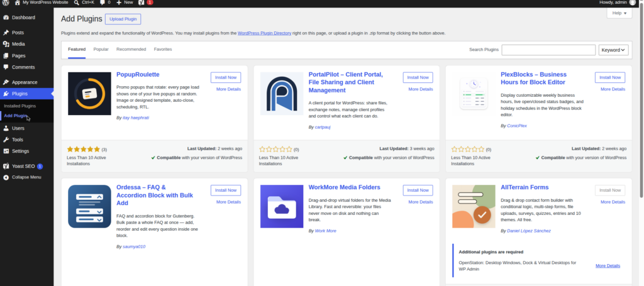Click the WordPress logo in admin bar

[6, 3]
